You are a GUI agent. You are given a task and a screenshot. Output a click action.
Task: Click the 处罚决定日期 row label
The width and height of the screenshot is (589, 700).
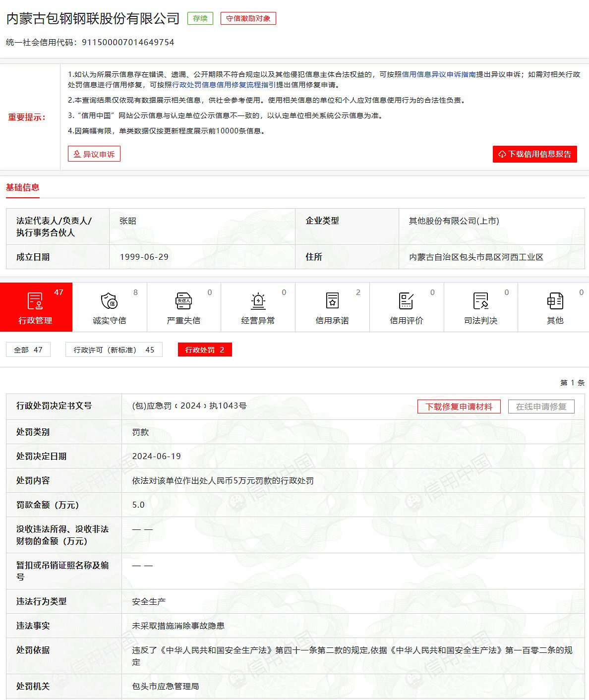(x=41, y=456)
